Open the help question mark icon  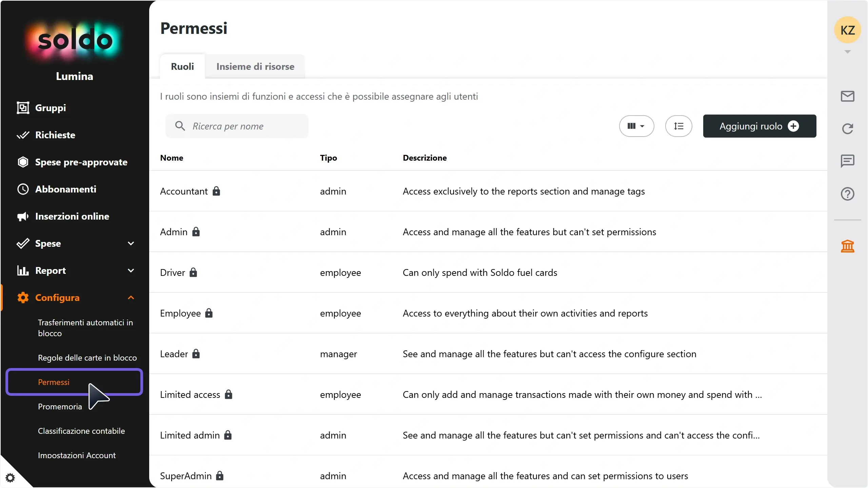point(847,194)
